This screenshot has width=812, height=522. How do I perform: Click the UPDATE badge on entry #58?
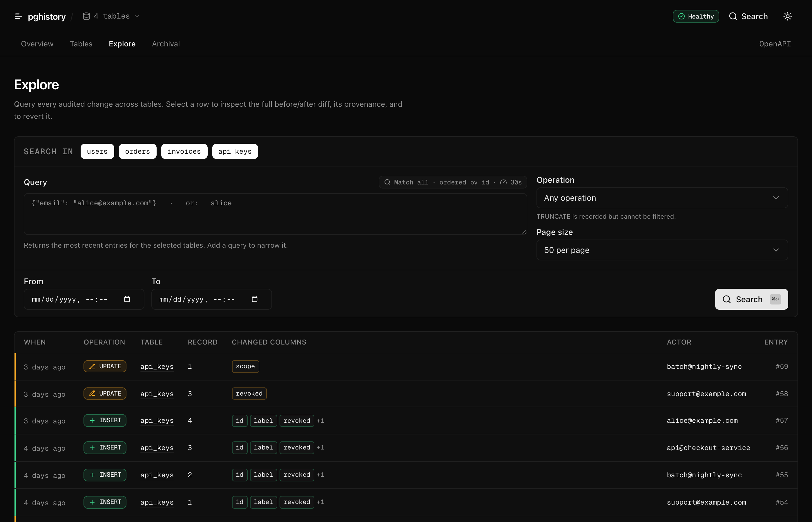point(105,394)
